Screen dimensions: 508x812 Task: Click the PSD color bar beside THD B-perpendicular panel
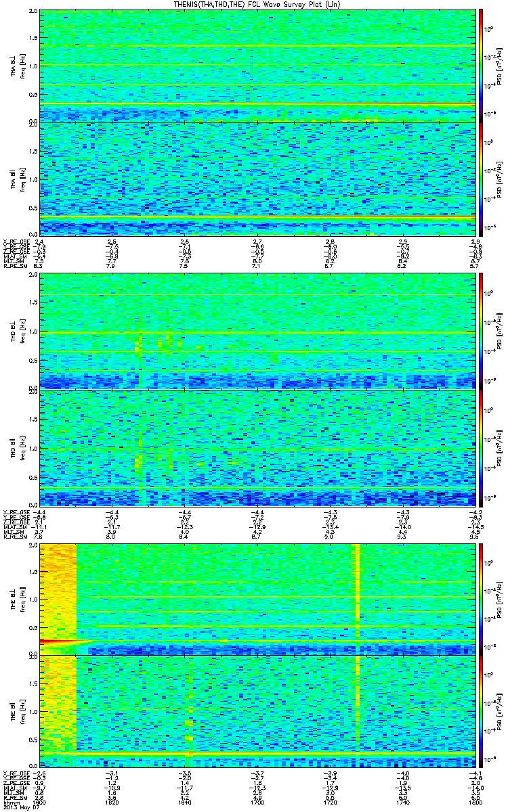pyautogui.click(x=480, y=331)
